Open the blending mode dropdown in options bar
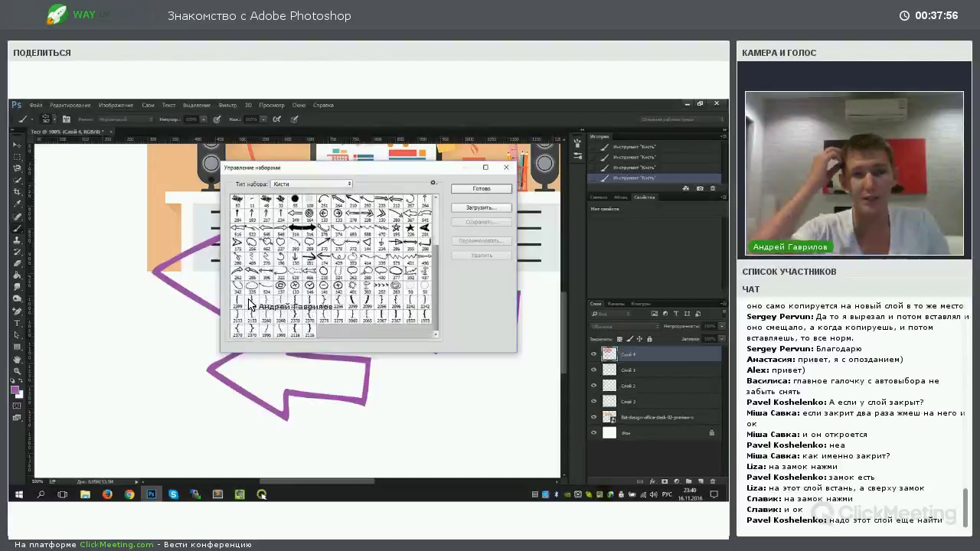This screenshot has width=980, height=551. point(126,119)
